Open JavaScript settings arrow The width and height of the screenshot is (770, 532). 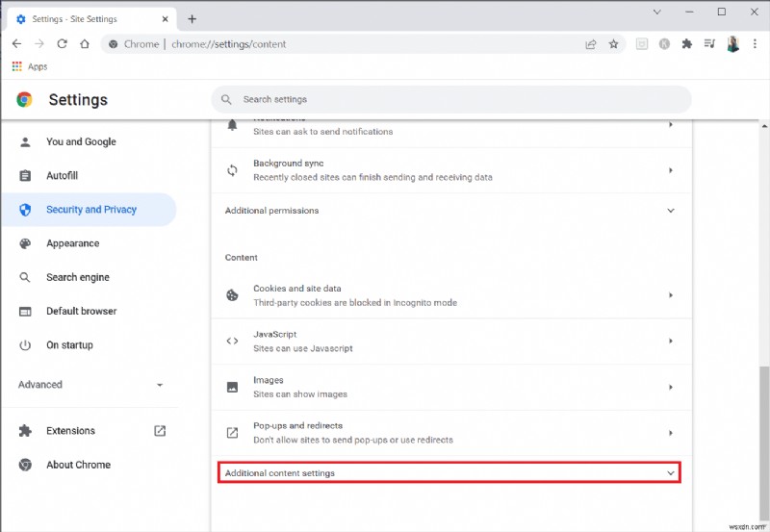pos(670,342)
